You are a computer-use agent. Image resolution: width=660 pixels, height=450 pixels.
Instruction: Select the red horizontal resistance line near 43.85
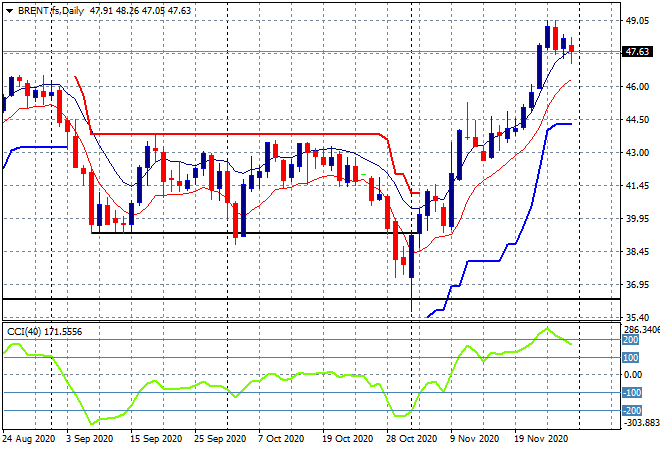[236, 134]
